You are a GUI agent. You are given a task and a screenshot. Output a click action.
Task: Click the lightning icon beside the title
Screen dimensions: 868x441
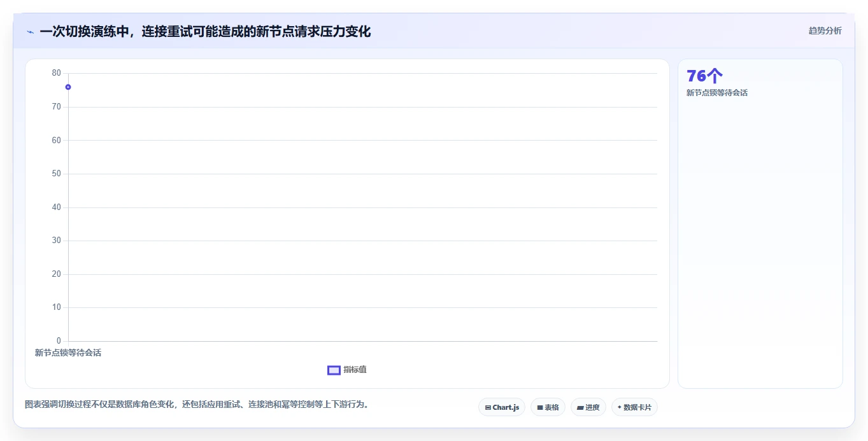pyautogui.click(x=30, y=32)
